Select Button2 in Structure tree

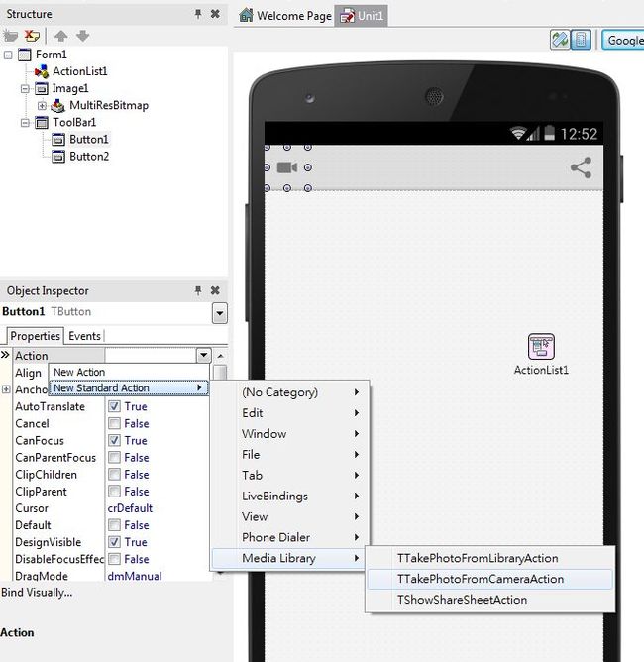[x=89, y=157]
